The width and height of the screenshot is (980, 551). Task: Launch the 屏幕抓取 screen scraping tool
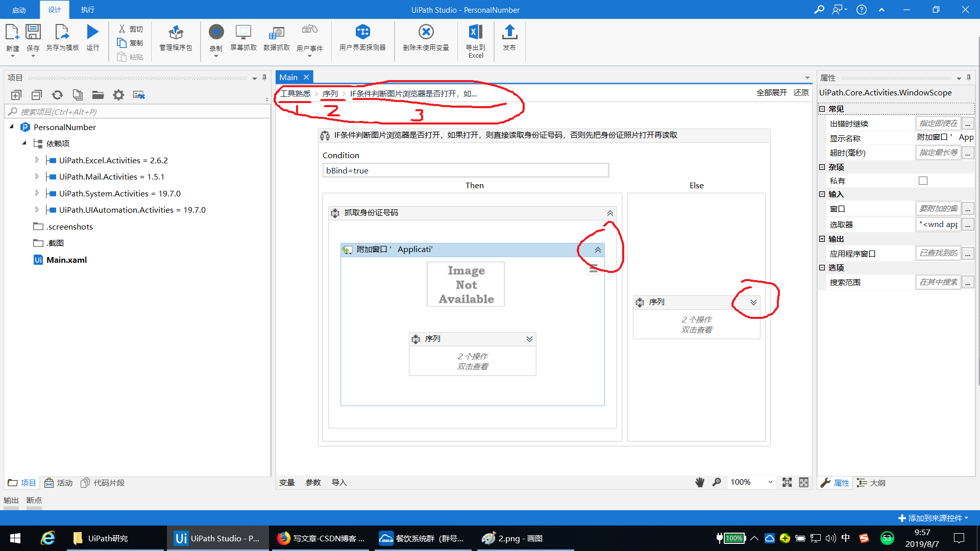point(243,38)
